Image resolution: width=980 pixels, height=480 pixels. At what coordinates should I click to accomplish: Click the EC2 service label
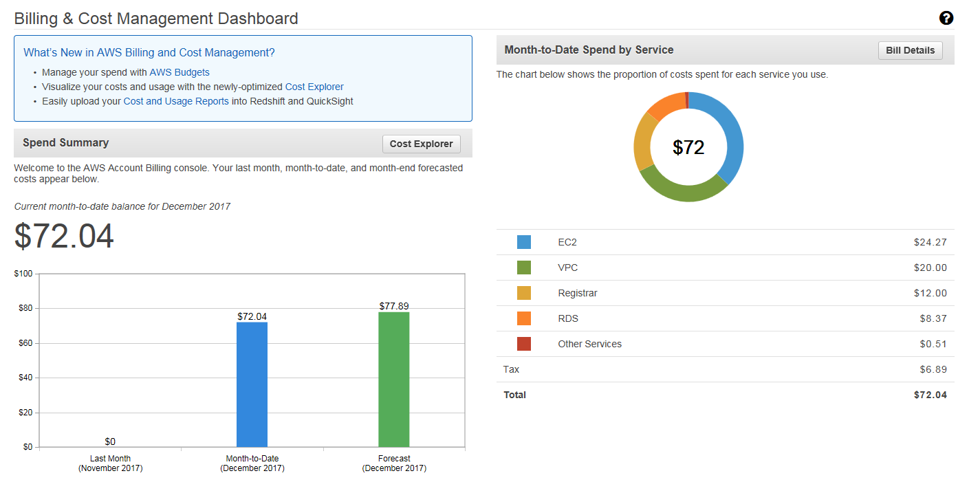pyautogui.click(x=567, y=242)
